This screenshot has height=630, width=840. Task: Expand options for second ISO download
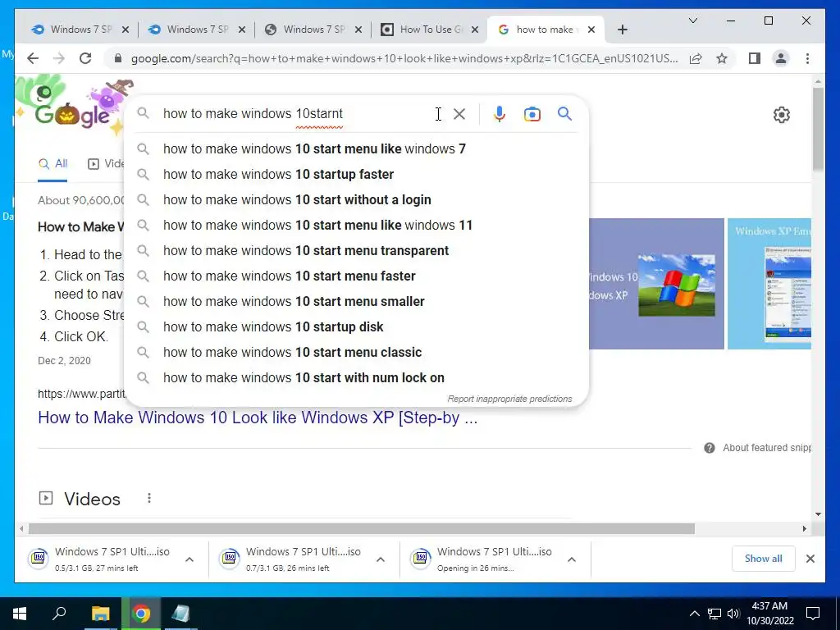(x=381, y=559)
